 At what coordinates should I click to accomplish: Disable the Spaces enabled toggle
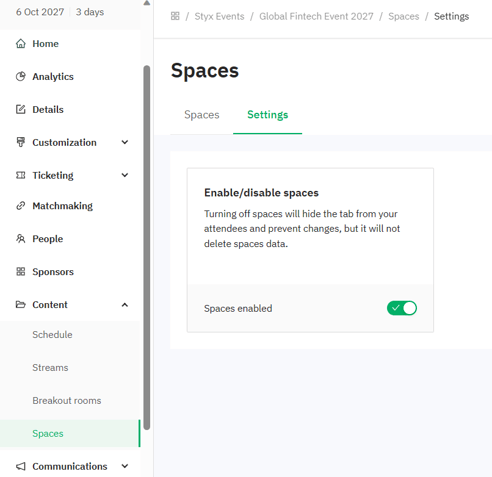pyautogui.click(x=402, y=308)
